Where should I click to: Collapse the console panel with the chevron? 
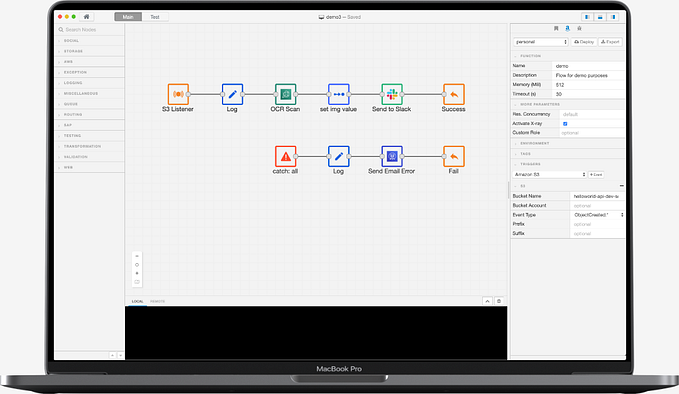click(487, 301)
